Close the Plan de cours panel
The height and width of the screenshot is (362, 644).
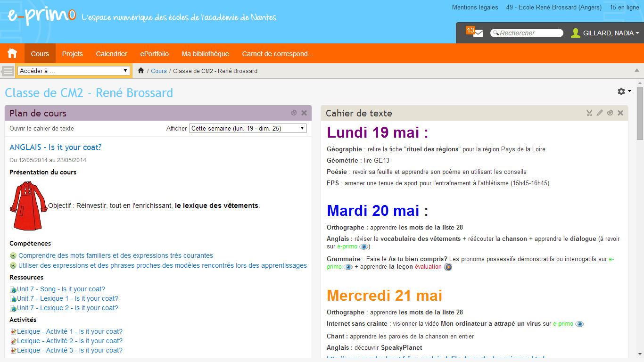304,113
